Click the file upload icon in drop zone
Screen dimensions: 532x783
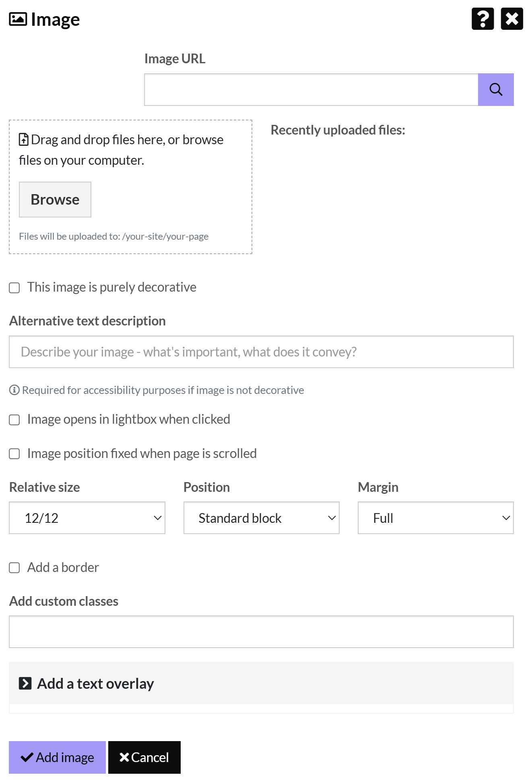tap(24, 140)
